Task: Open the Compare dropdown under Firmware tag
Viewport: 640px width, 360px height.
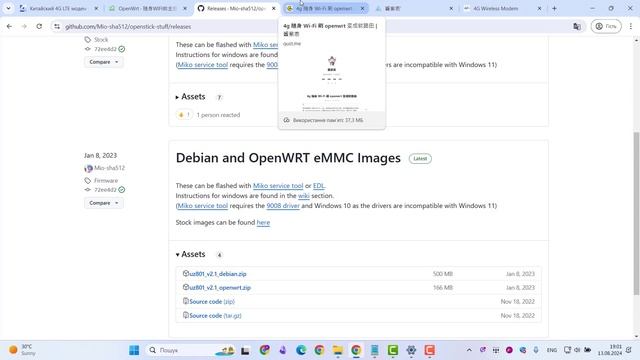Action: coord(103,203)
